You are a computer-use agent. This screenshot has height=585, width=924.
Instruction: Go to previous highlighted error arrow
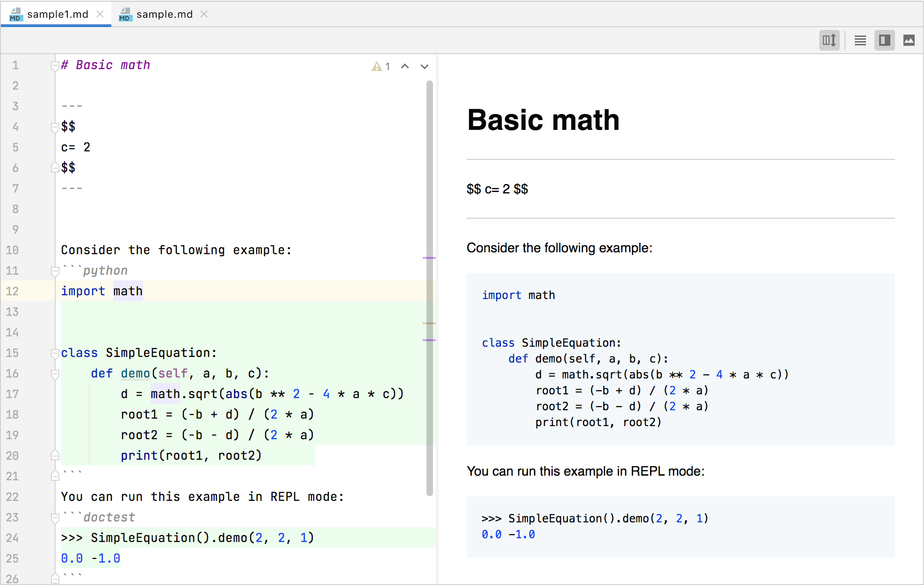[405, 67]
